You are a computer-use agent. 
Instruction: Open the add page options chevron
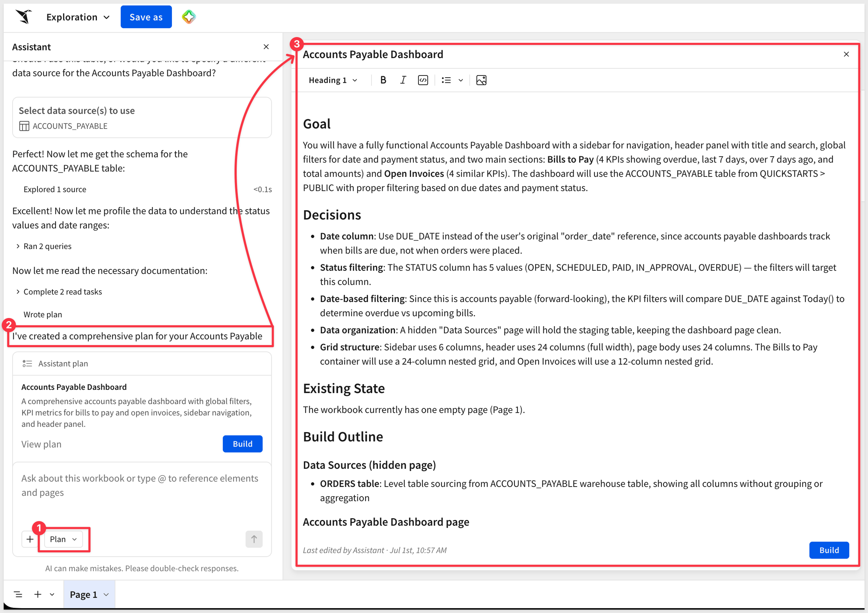(52, 594)
